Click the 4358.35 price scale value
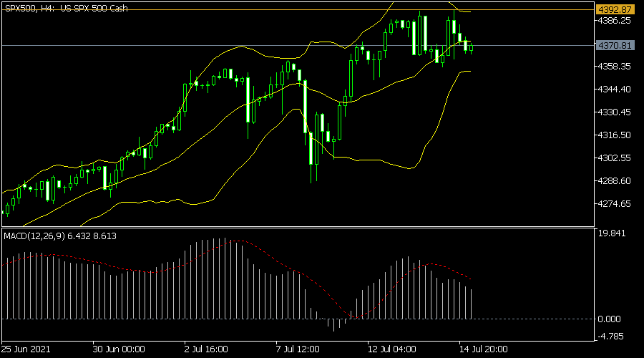Image resolution: width=644 pixels, height=358 pixels. click(615, 66)
